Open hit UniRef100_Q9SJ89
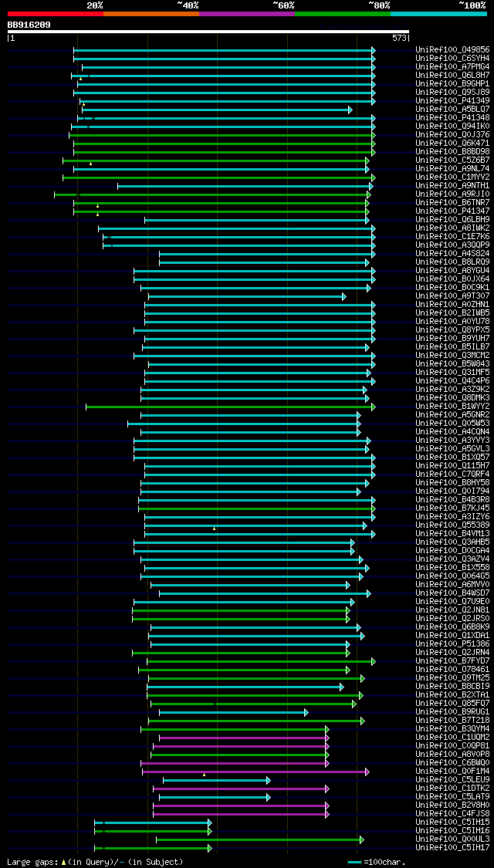Image resolution: width=494 pixels, height=868 pixels. (452, 93)
